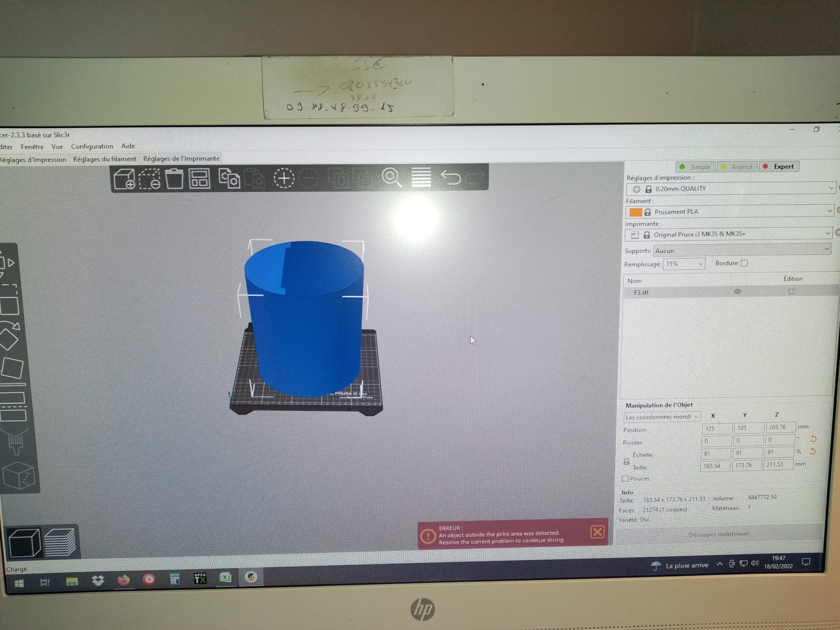The width and height of the screenshot is (840, 630).
Task: Select the Place on face tool
Action: [x=11, y=368]
